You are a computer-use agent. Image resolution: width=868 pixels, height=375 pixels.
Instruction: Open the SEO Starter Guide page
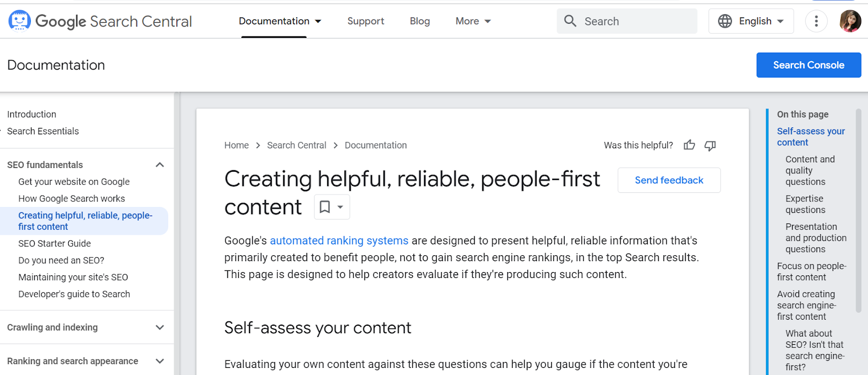coord(55,243)
